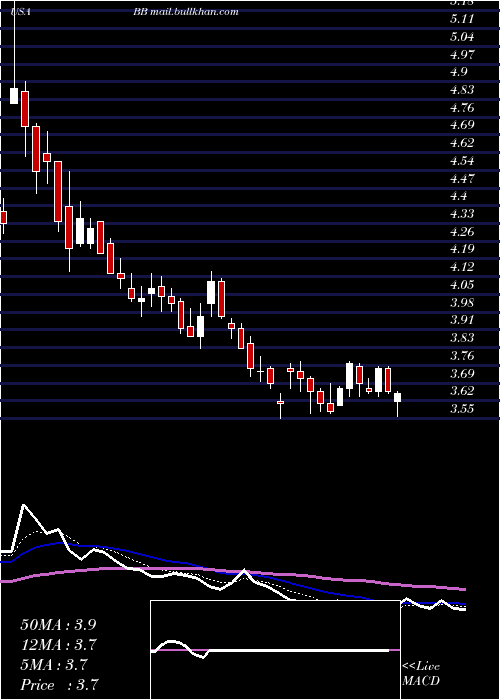Click the 3.55 price axis label
Screen dimensions: 500x700
pos(462,408)
